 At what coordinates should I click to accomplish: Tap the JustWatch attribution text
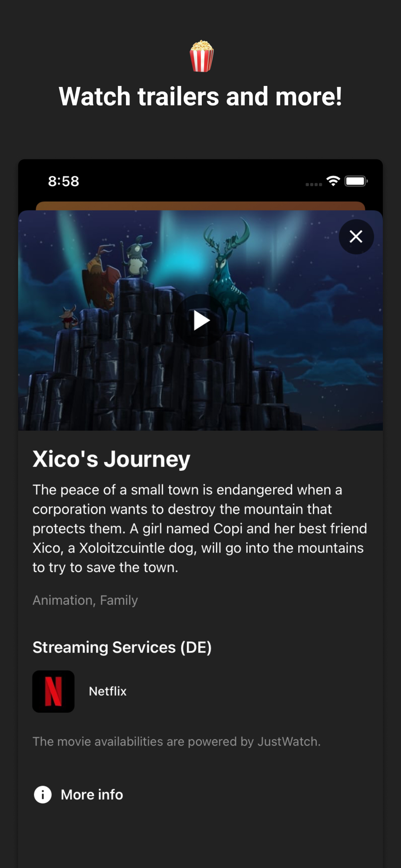pyautogui.click(x=177, y=742)
